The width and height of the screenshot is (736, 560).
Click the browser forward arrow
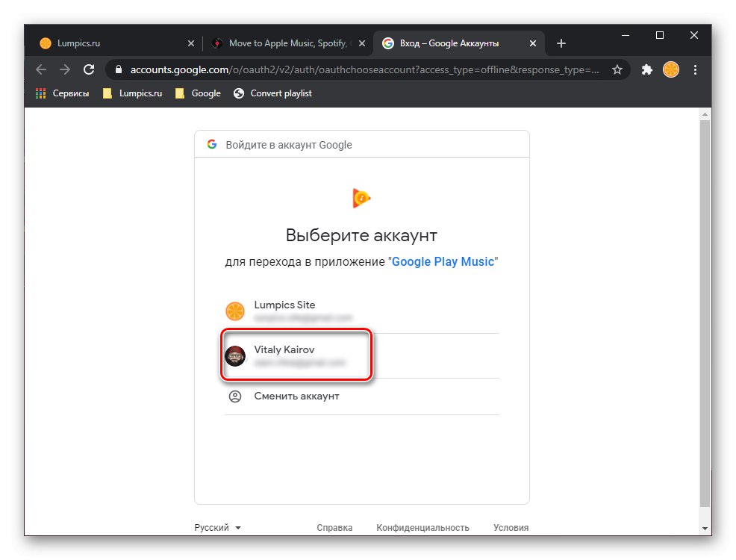(x=65, y=70)
